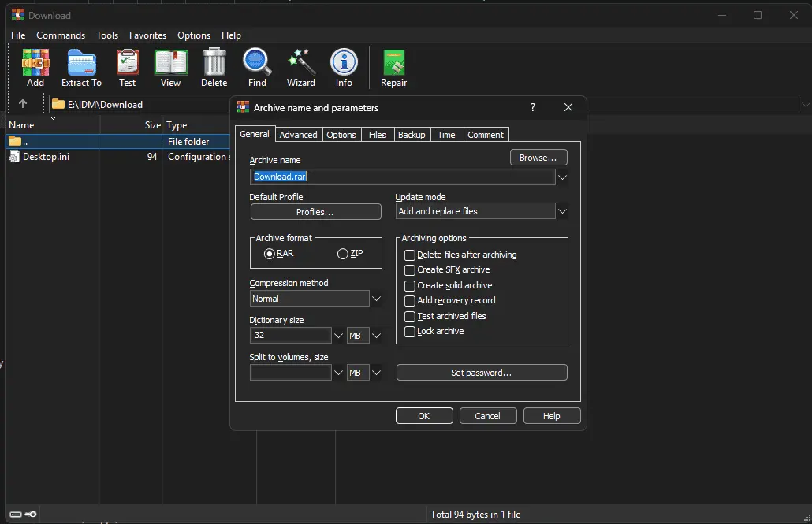
Task: Click the Set password... button
Action: 482,373
